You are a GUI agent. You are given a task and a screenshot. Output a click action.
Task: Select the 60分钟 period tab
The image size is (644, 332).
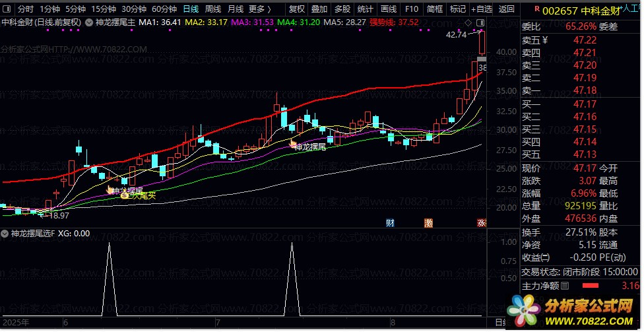pos(164,9)
